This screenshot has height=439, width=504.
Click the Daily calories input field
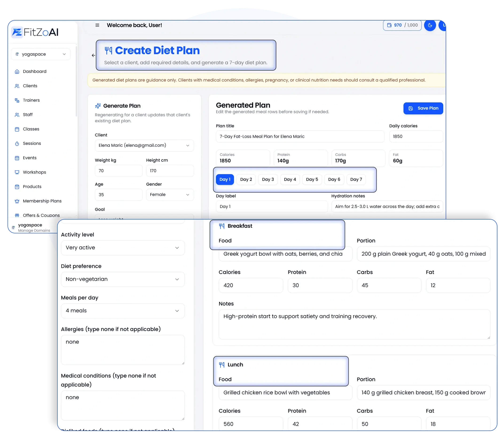tap(416, 136)
